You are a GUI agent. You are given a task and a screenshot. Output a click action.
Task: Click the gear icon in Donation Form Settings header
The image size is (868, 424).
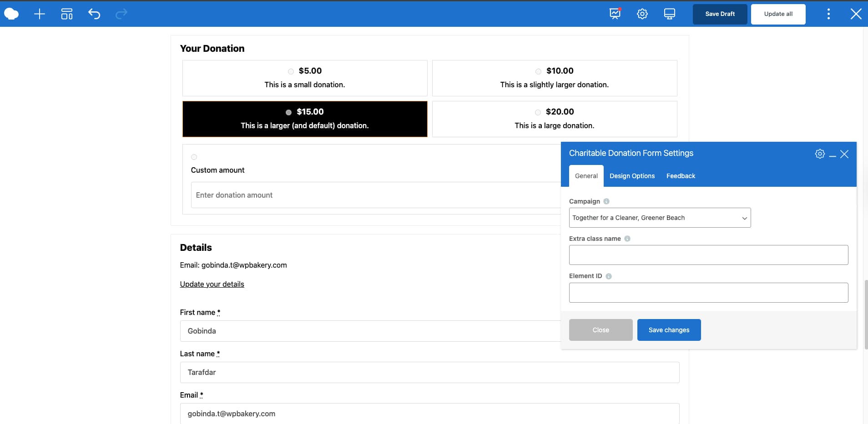click(819, 154)
